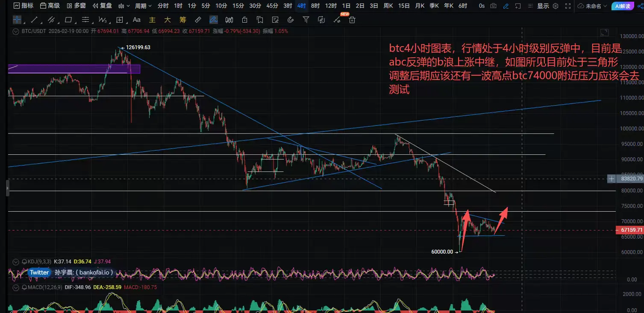Lock drawings with the padlock icon

244,20
